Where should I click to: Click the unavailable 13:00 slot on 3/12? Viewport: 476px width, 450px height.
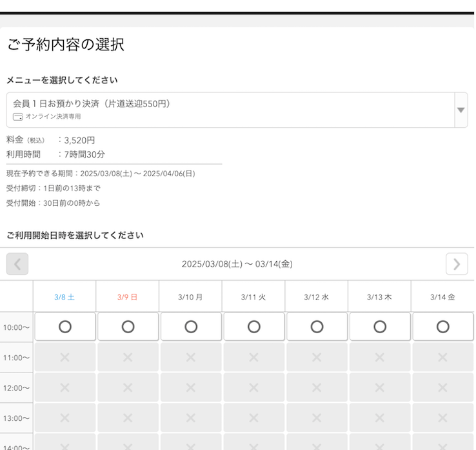[x=317, y=418]
